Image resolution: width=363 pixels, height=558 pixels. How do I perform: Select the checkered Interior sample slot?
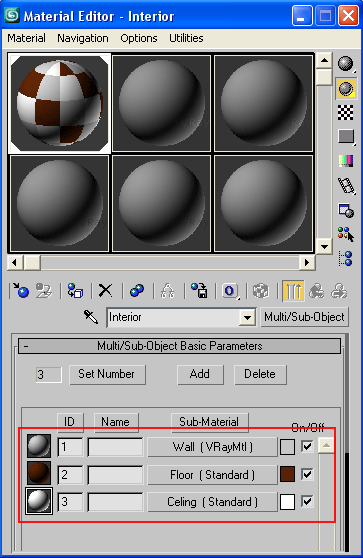(x=59, y=104)
